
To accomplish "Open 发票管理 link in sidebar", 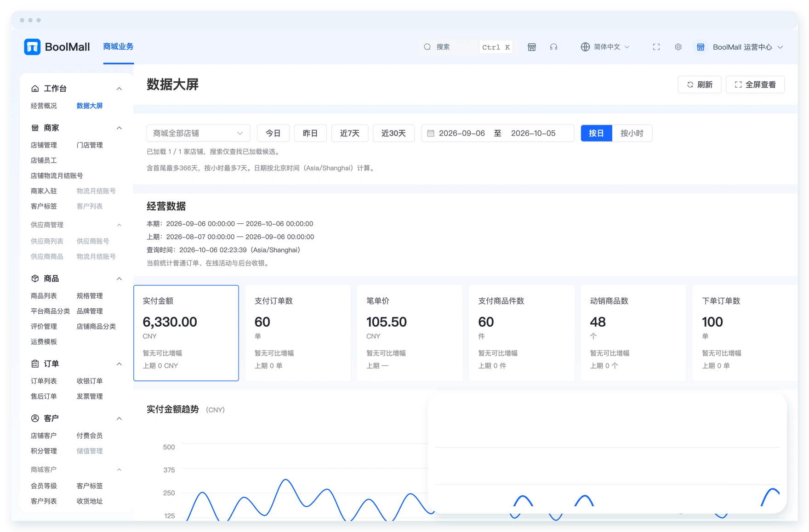I will coord(90,396).
